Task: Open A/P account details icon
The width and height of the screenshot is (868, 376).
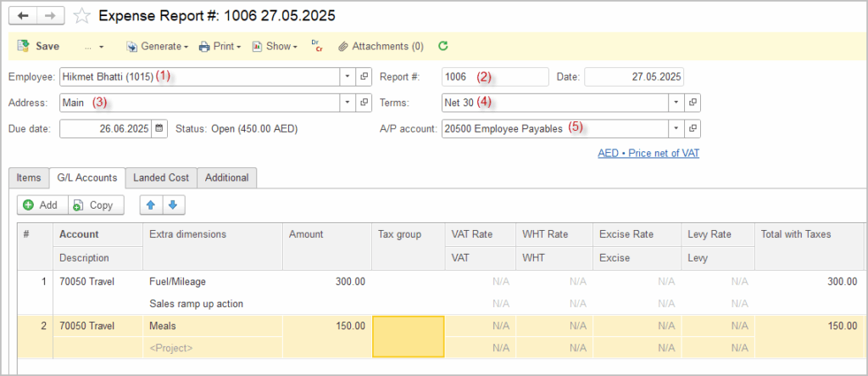Action: pos(693,129)
